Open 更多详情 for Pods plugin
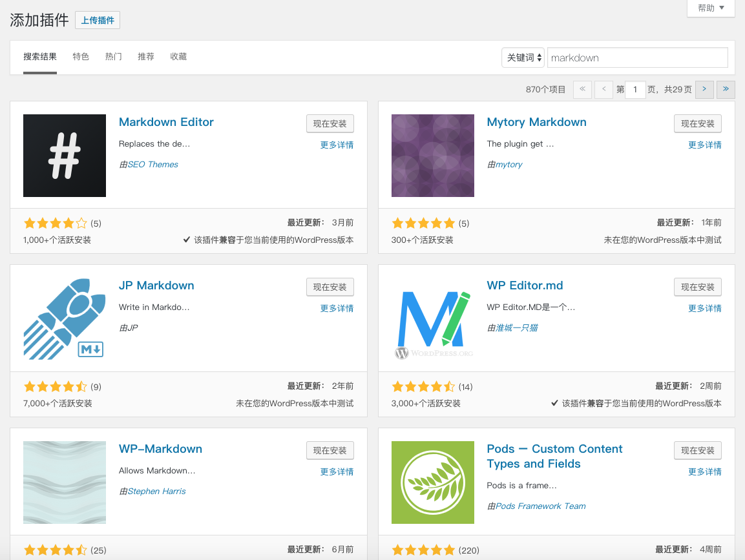 [x=704, y=472]
